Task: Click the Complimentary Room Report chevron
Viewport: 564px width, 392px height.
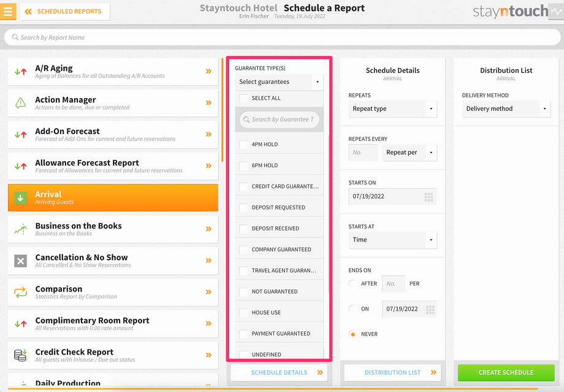Action: point(208,324)
